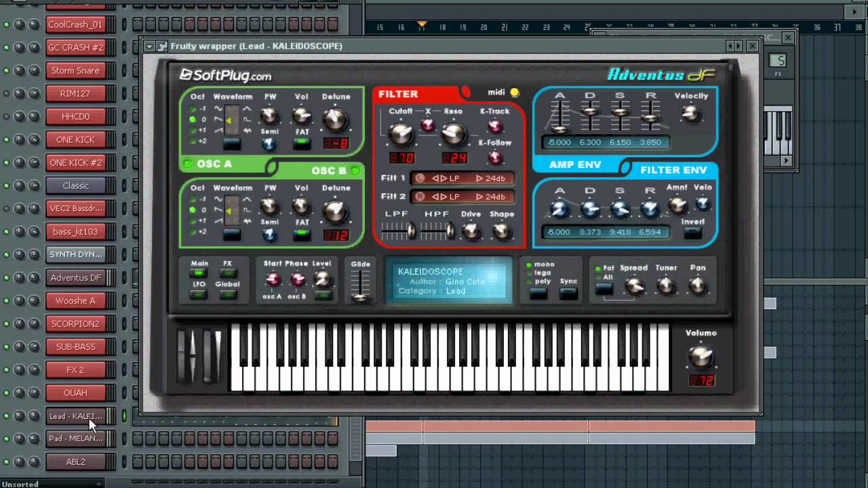Screen dimensions: 868x488
Task: Toggle the FAT button in OSC A
Action: (x=301, y=143)
